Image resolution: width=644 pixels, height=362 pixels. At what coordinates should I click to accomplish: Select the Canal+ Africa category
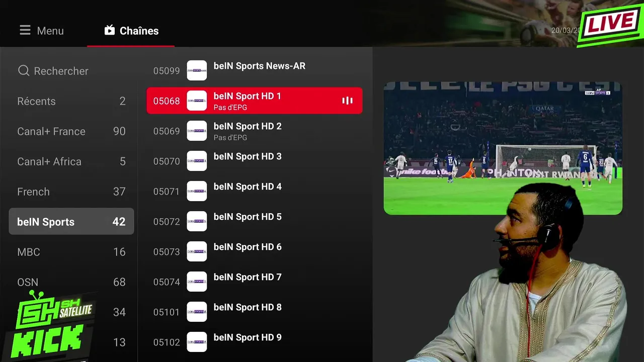(x=71, y=161)
